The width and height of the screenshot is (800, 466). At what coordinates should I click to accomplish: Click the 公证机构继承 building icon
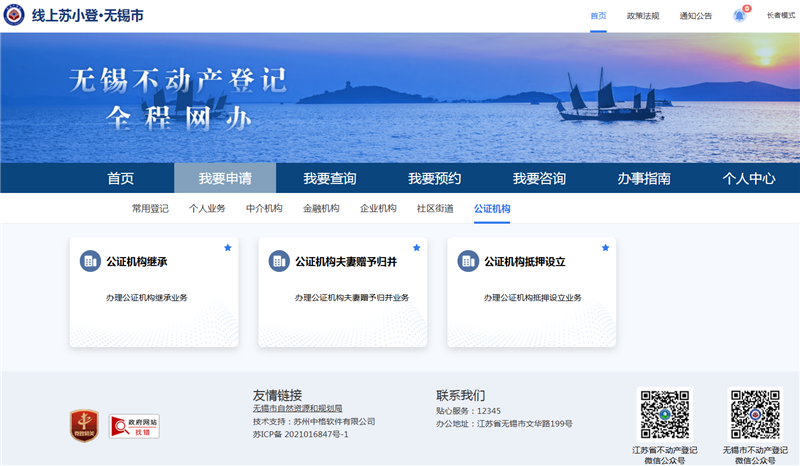(x=90, y=262)
